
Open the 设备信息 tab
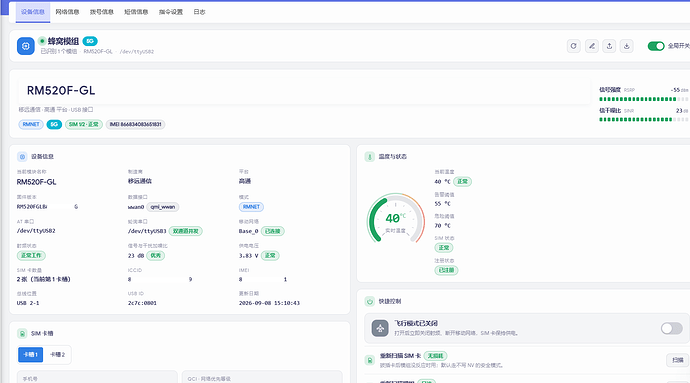[33, 12]
